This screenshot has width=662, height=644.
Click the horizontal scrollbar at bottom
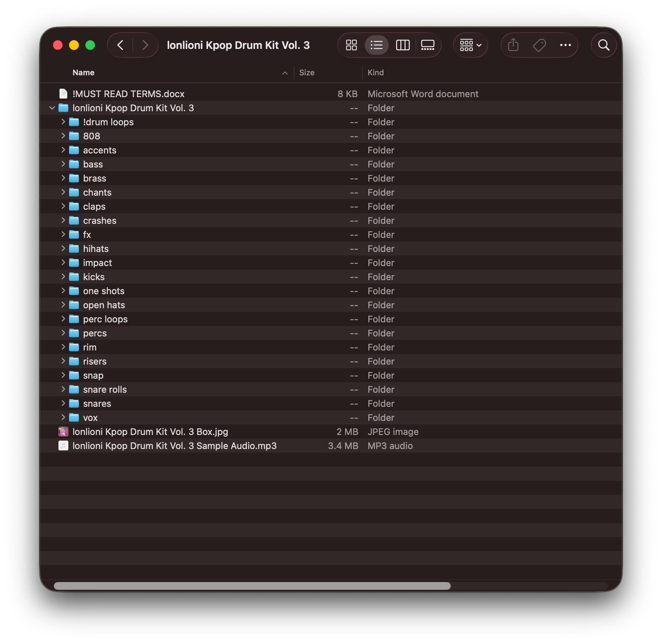pos(252,586)
